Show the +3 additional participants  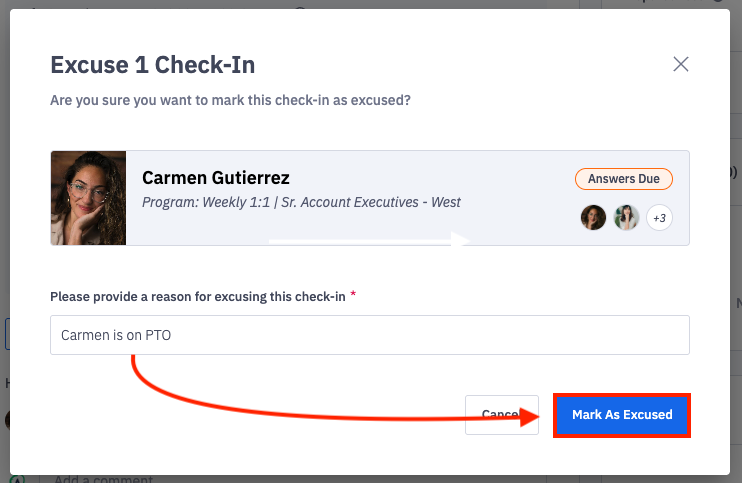pyautogui.click(x=659, y=217)
